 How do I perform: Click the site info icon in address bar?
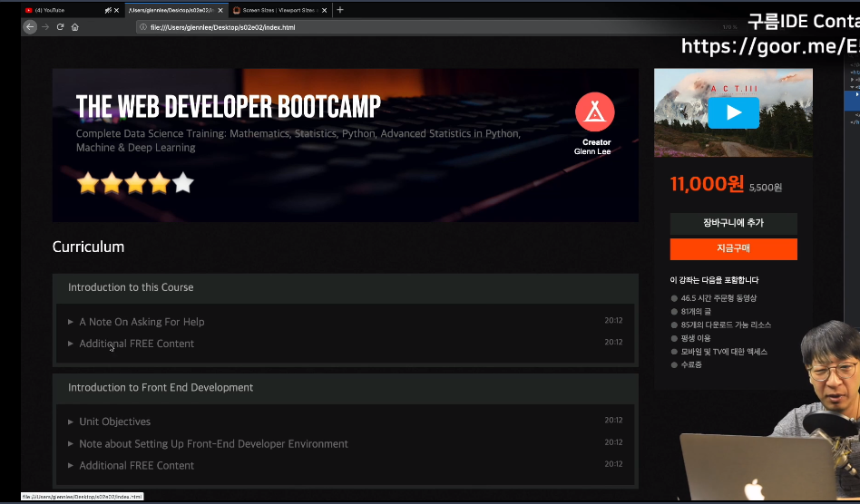click(x=143, y=27)
